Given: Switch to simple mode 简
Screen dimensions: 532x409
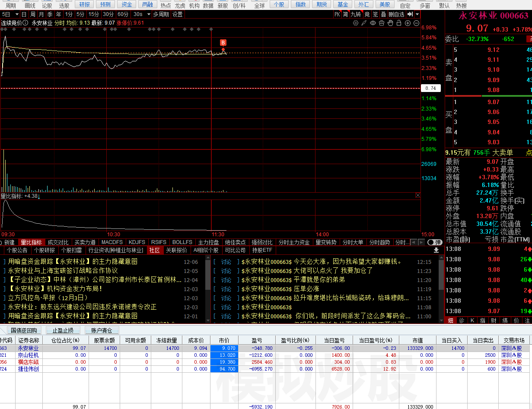Looking at the screenshot, I should [345, 14].
